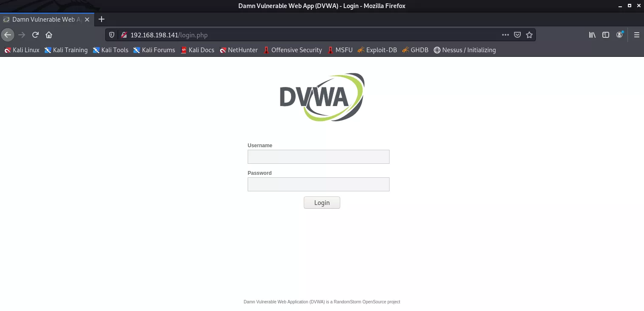Focus the Username input field
This screenshot has height=311, width=644.
[x=319, y=157]
